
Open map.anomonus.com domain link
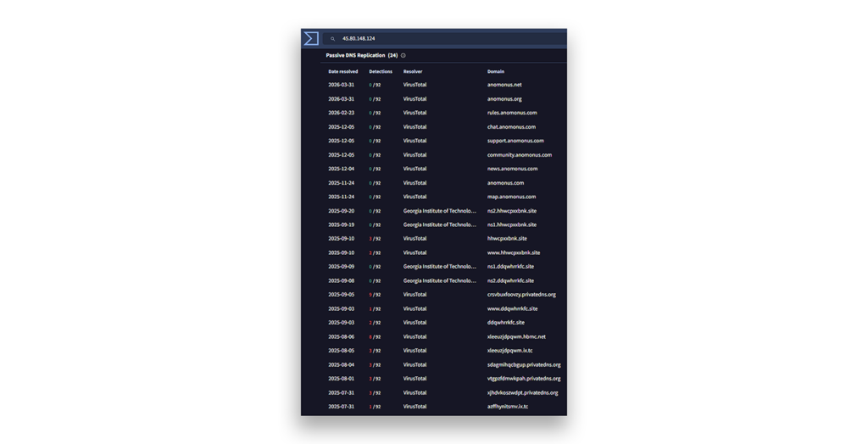[511, 197]
